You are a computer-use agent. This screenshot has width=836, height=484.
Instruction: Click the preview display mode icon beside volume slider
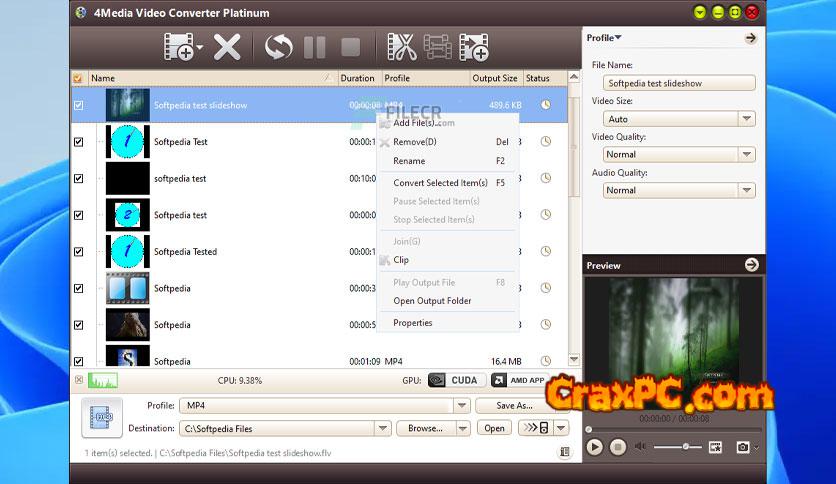pyautogui.click(x=716, y=447)
